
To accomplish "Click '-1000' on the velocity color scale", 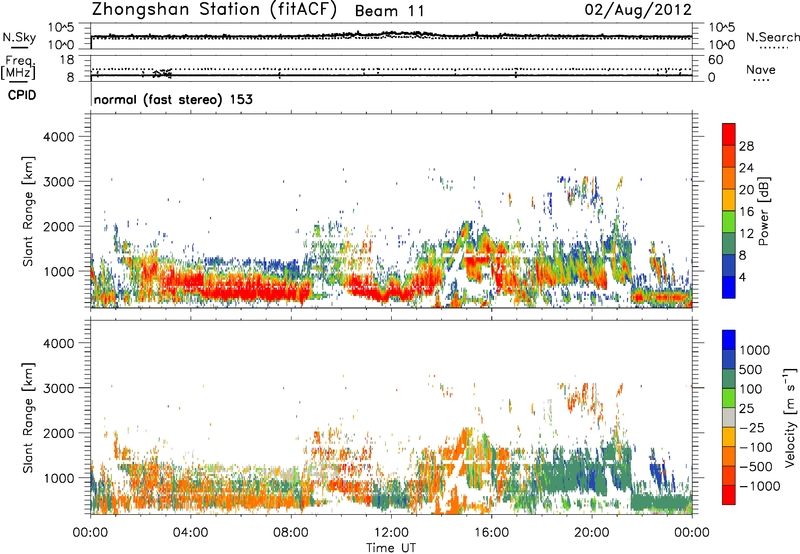I will [x=759, y=486].
